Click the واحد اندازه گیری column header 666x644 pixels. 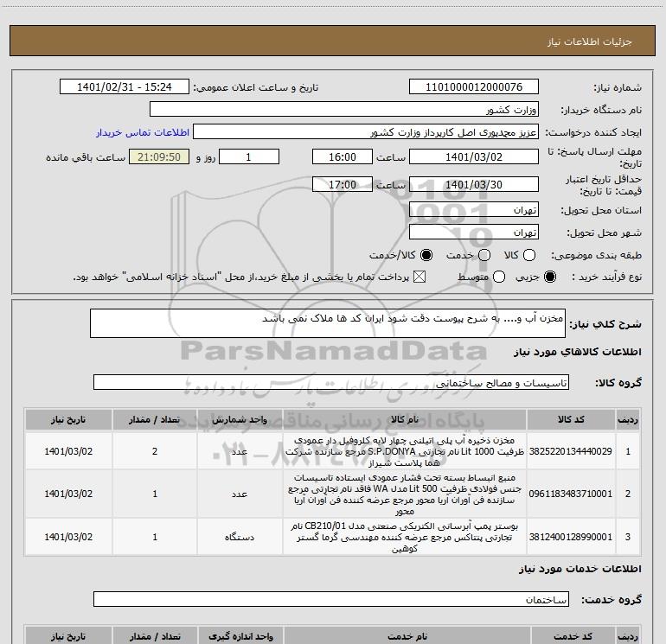[x=240, y=636]
